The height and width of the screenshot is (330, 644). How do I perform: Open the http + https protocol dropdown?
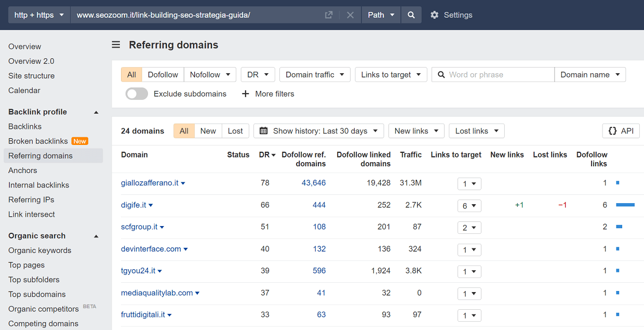[39, 15]
